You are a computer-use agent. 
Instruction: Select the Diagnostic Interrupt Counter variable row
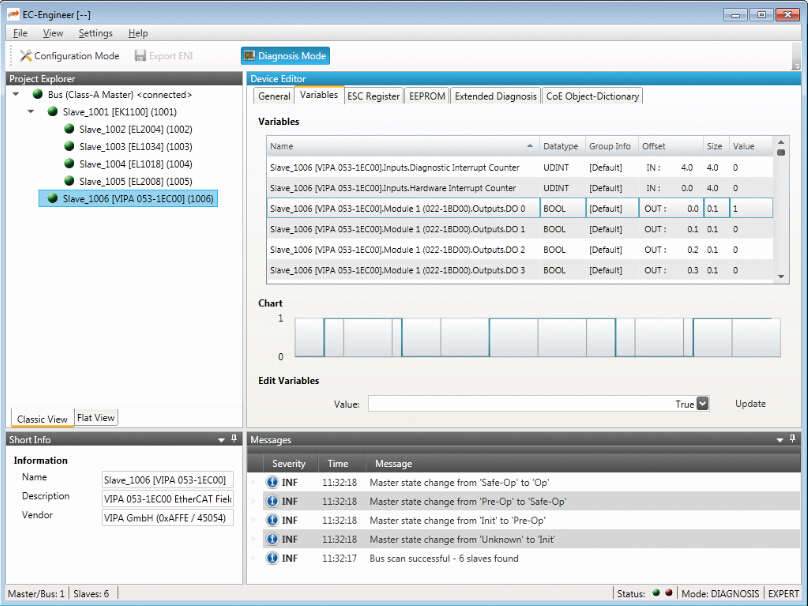pos(520,167)
